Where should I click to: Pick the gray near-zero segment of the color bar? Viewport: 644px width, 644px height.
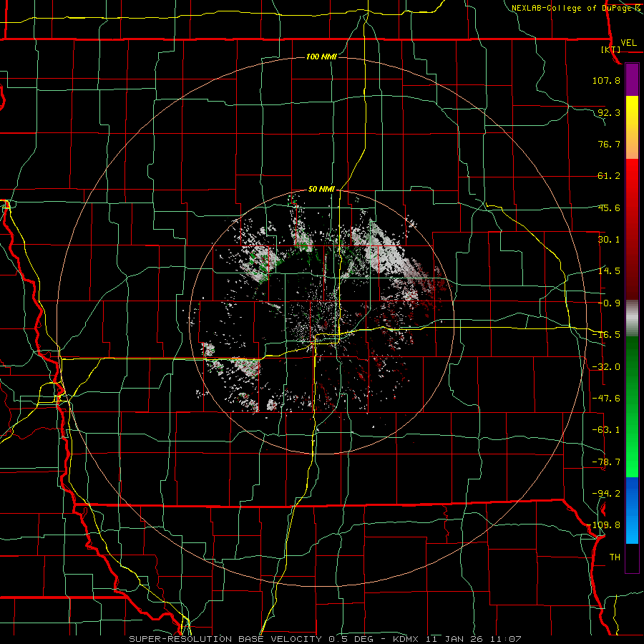tap(632, 318)
